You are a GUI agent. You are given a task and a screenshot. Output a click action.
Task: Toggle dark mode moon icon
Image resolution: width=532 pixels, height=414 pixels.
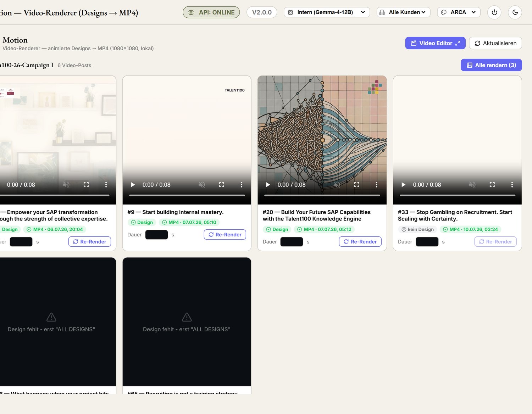click(515, 12)
